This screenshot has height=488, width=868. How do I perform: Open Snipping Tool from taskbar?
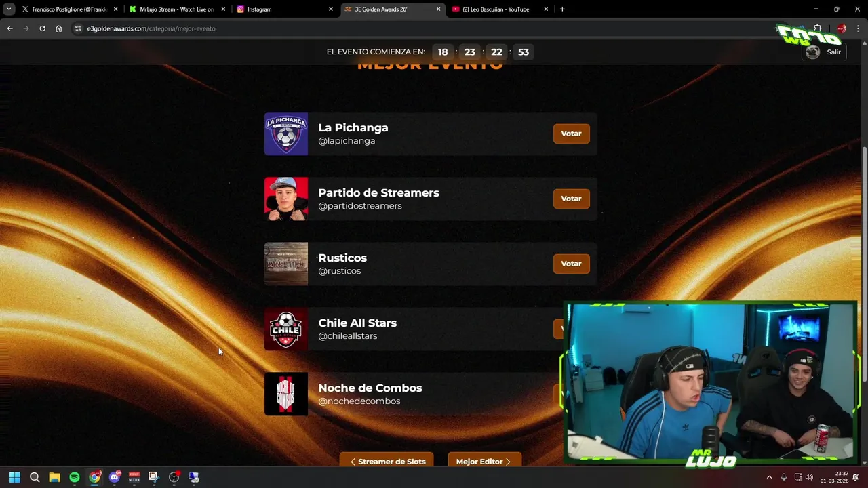click(154, 477)
